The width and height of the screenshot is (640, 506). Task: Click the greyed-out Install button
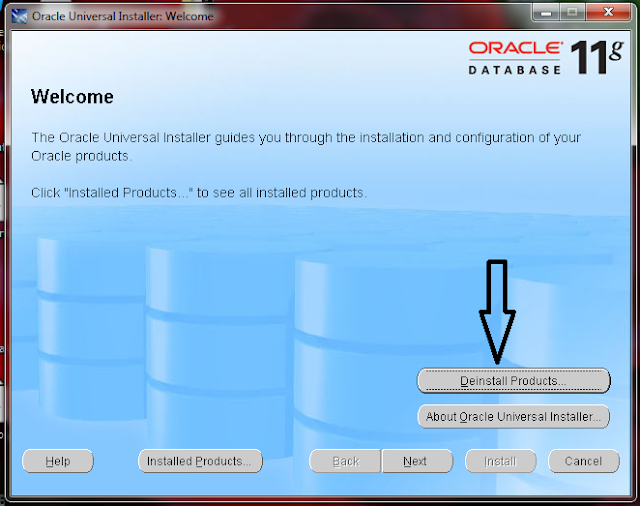coord(500,461)
